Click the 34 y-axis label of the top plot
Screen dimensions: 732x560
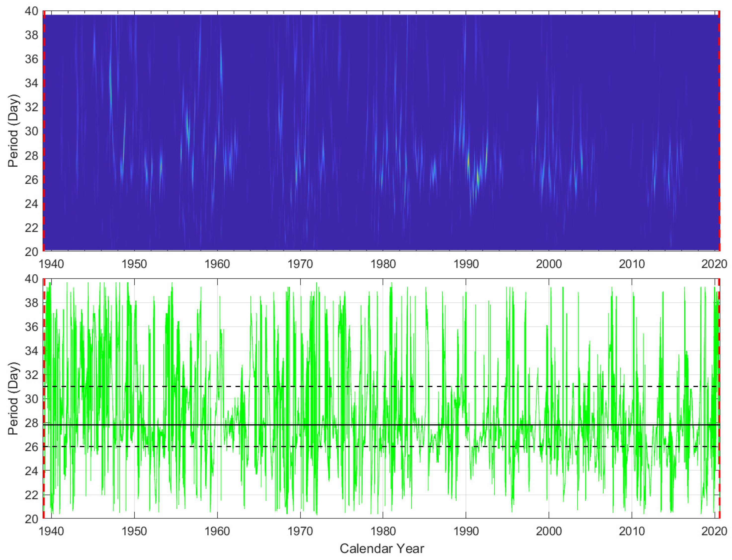pyautogui.click(x=32, y=83)
